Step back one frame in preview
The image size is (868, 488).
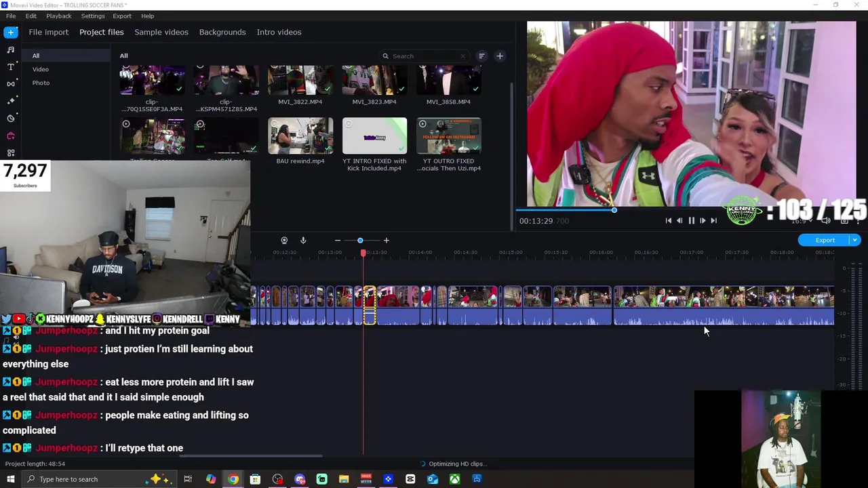tap(679, 220)
